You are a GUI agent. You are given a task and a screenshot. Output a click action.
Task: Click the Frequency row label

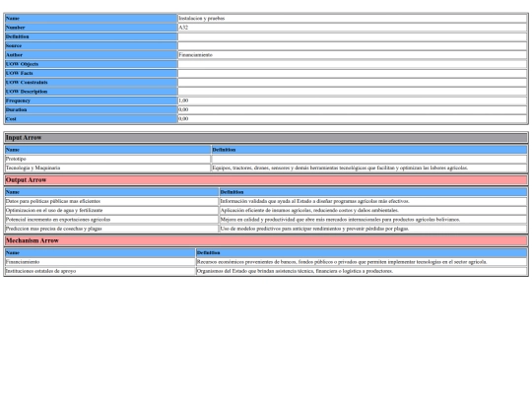click(91, 100)
